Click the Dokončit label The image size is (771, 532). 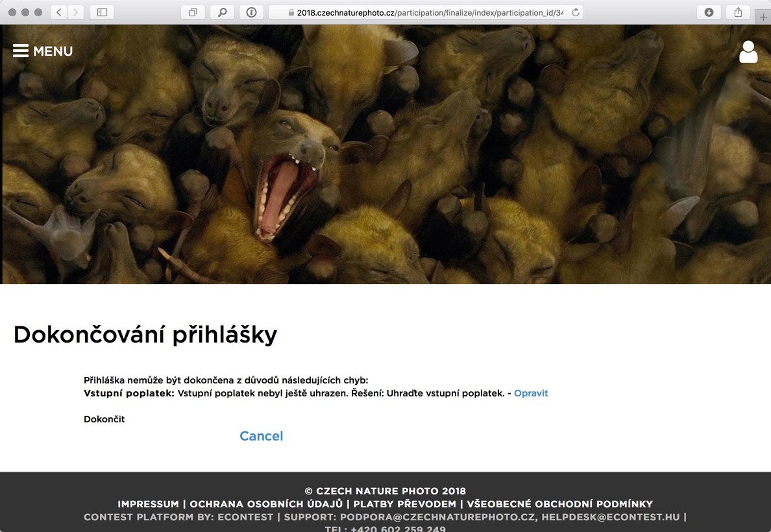point(104,419)
